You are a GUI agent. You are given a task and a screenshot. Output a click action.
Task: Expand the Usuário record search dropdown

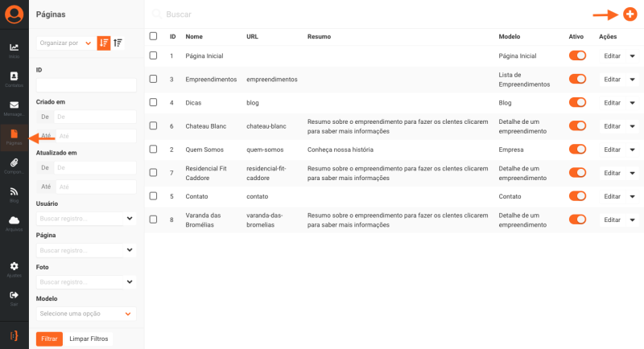click(130, 218)
